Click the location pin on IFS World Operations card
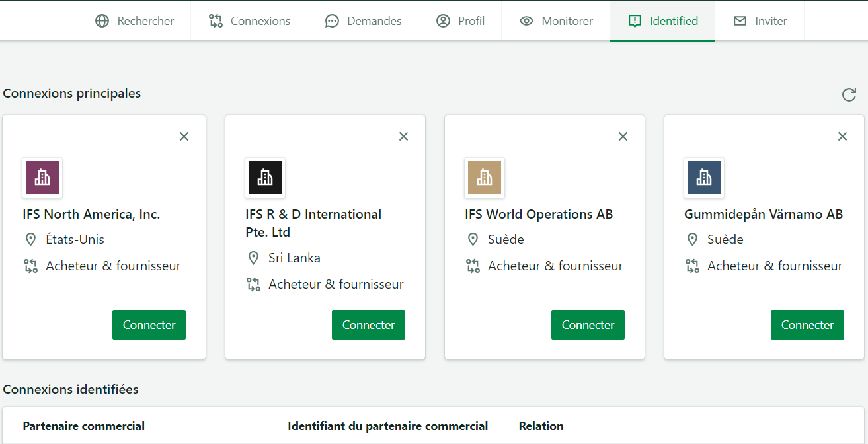The width and height of the screenshot is (868, 444). pyautogui.click(x=473, y=240)
